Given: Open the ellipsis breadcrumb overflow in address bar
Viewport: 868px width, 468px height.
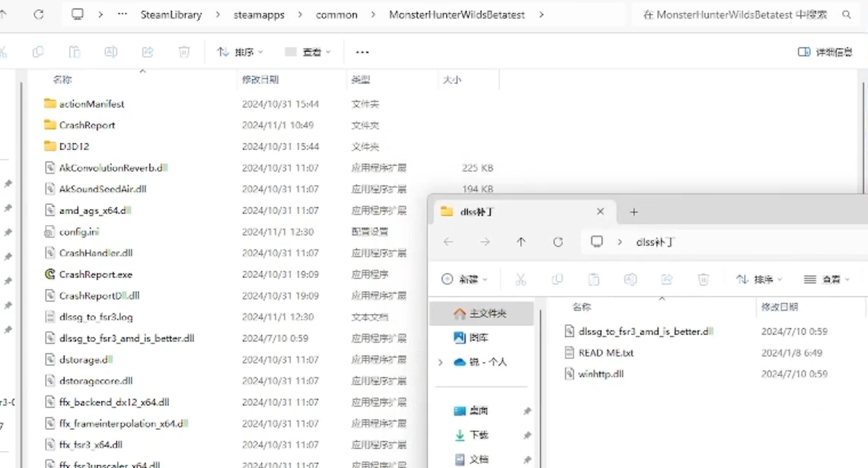Looking at the screenshot, I should (x=123, y=14).
